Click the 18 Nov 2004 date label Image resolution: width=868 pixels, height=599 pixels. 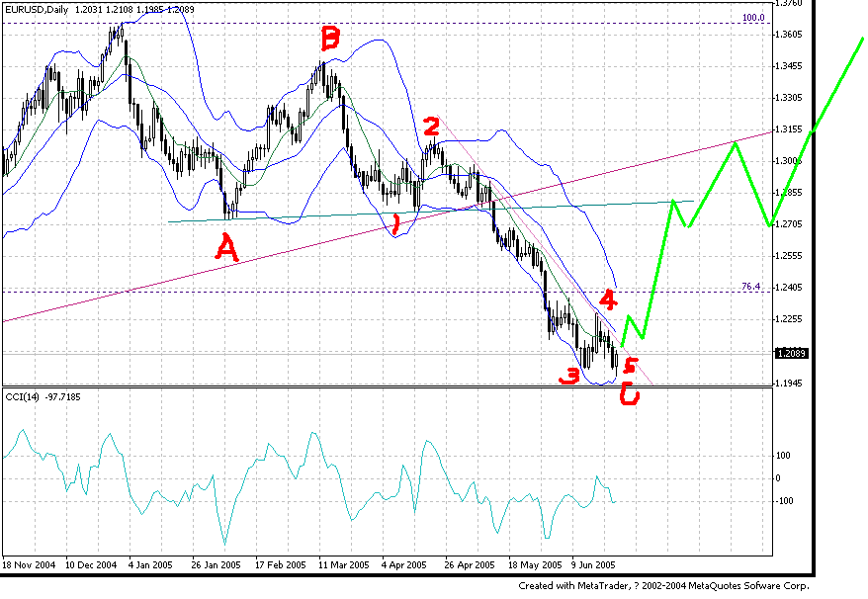click(x=29, y=565)
